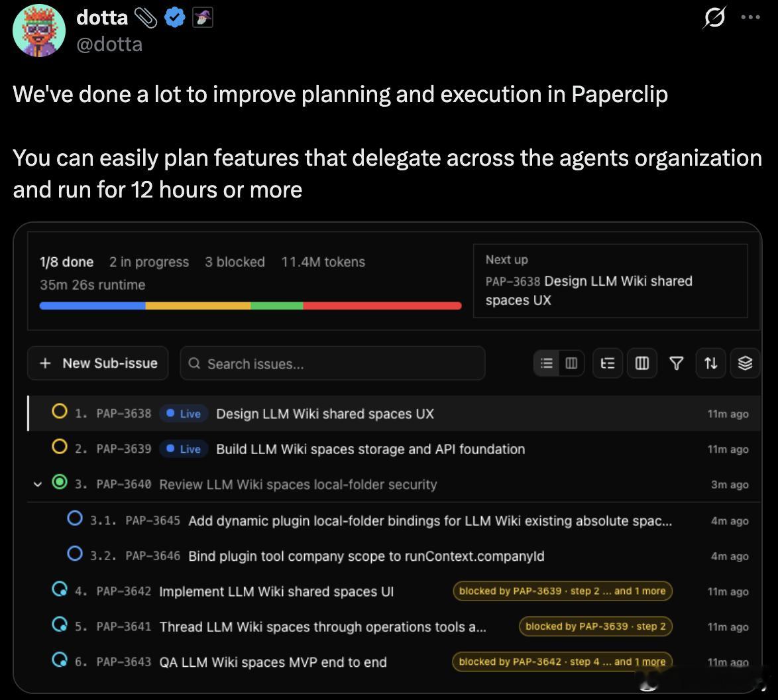Click yellow segment of progress bar
778x700 pixels.
click(x=198, y=306)
